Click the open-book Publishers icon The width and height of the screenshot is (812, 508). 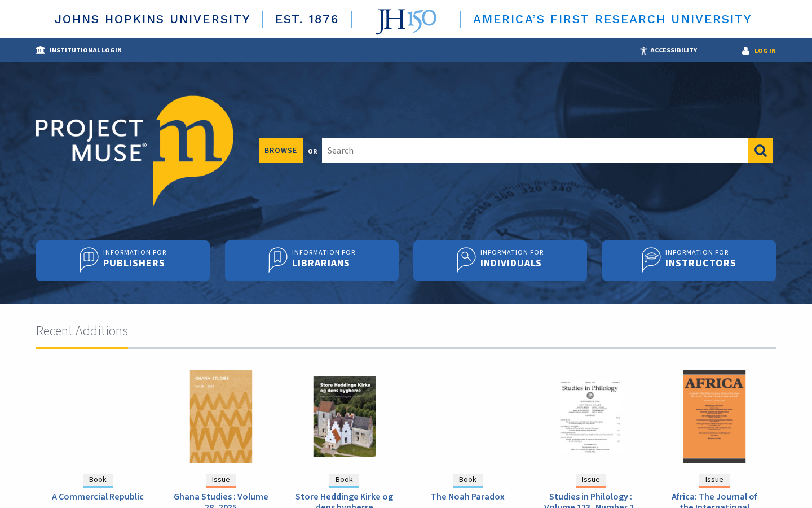pos(89,260)
